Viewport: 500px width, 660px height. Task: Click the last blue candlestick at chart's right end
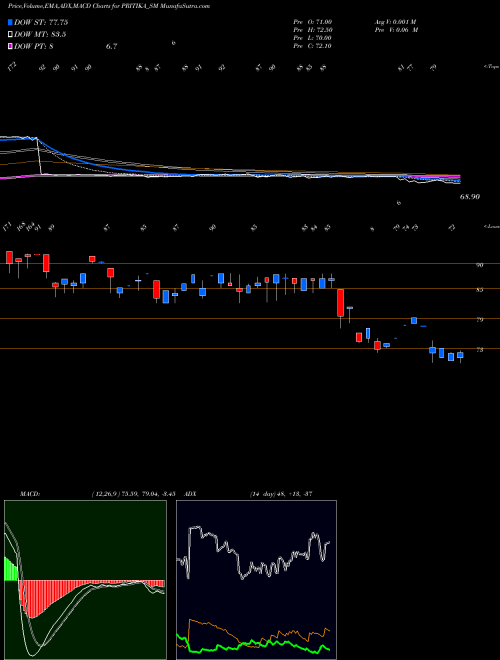pyautogui.click(x=460, y=355)
